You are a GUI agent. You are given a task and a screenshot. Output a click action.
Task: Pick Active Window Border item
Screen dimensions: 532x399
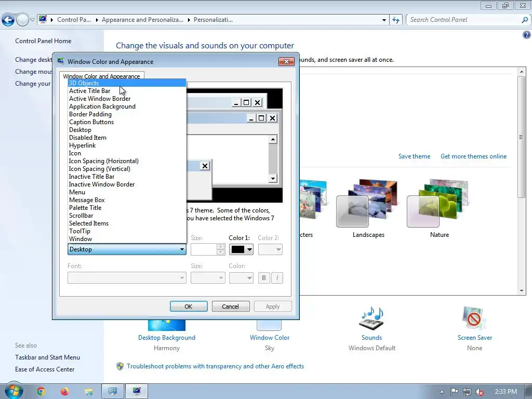coord(127,98)
